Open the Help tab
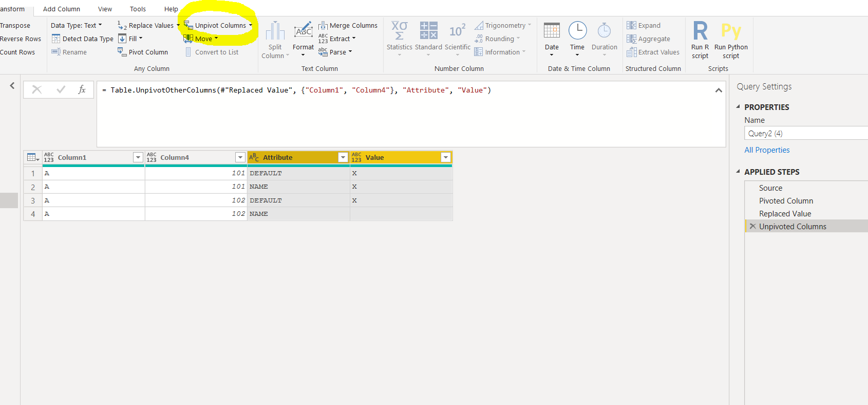The height and width of the screenshot is (405, 868). [171, 9]
